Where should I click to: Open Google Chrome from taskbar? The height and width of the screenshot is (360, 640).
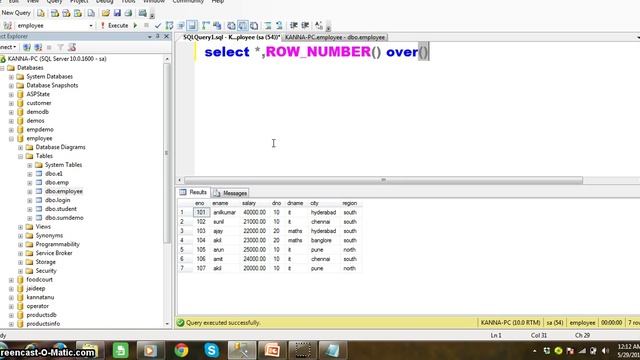[x=181, y=350]
